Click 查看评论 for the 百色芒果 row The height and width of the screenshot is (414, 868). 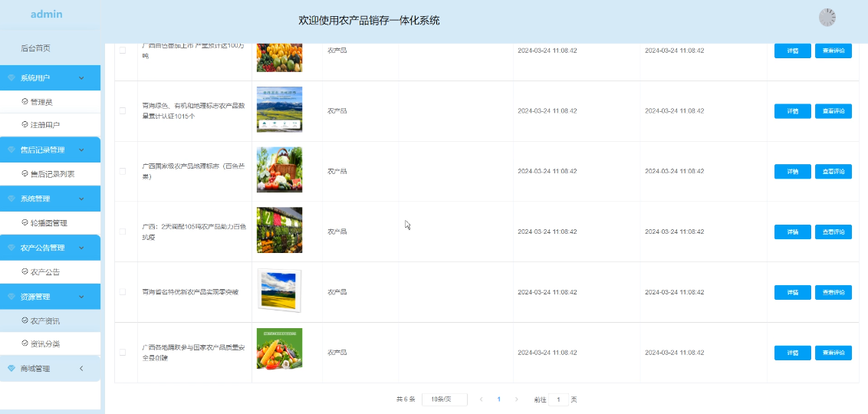point(833,171)
